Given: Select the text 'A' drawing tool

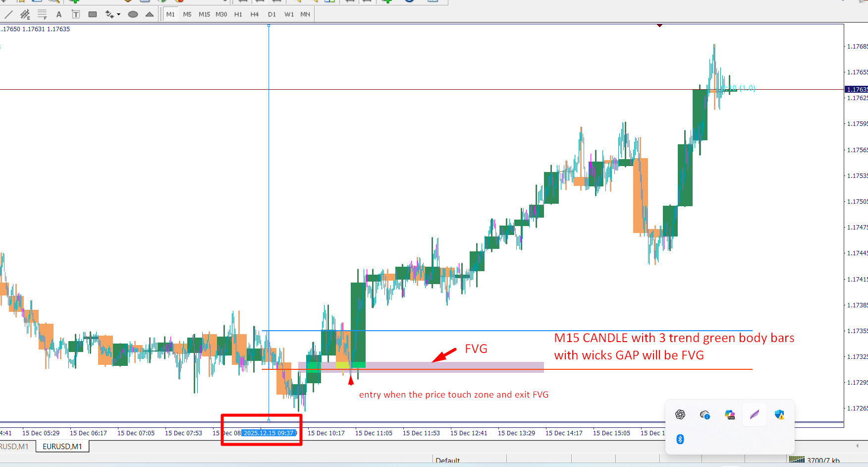Looking at the screenshot, I should coord(59,14).
